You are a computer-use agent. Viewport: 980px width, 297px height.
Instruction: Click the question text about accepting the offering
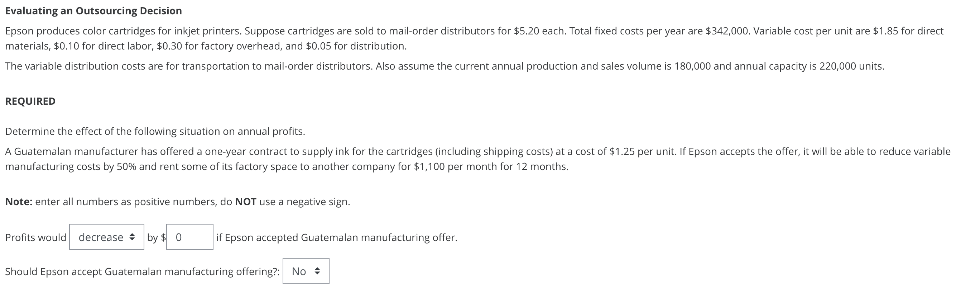[x=142, y=271]
